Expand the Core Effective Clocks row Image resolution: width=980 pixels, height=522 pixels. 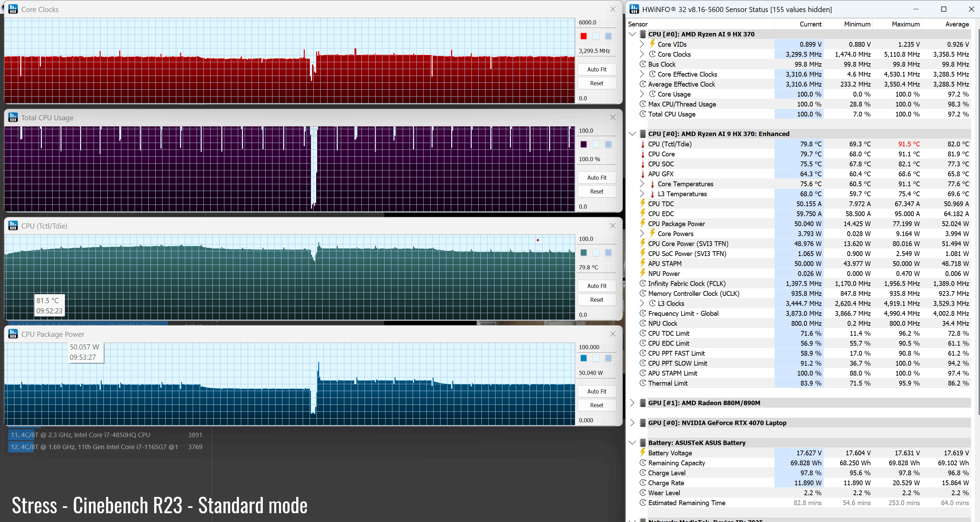(x=642, y=74)
